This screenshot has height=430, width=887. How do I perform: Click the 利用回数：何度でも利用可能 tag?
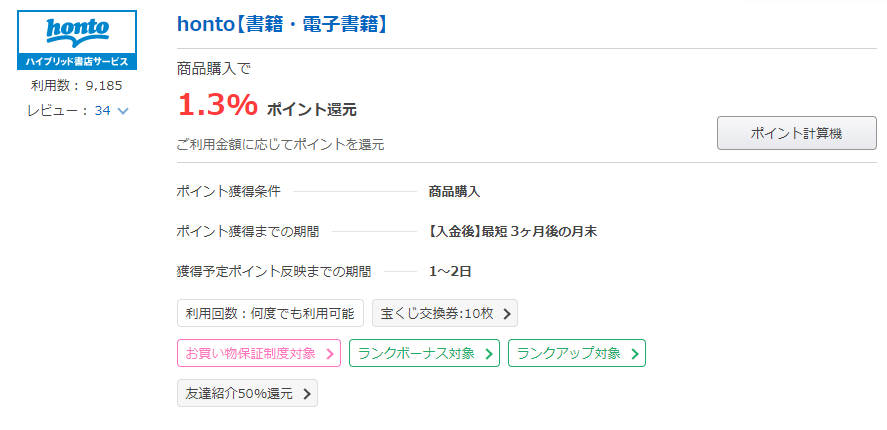click(269, 313)
